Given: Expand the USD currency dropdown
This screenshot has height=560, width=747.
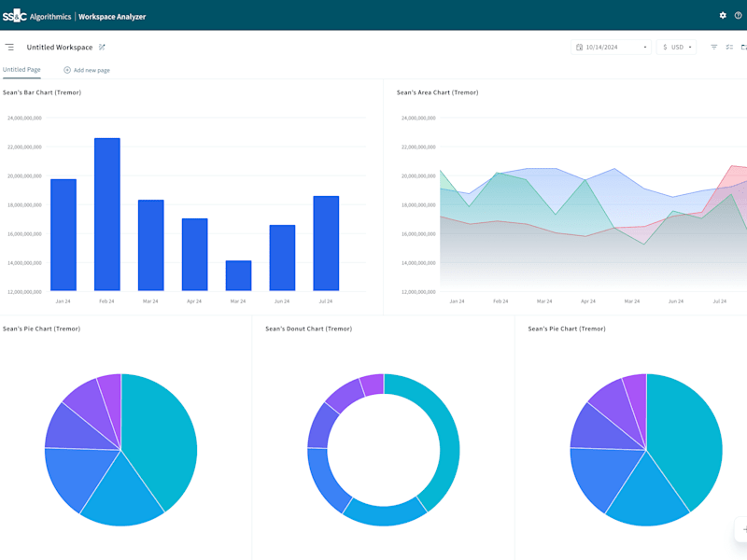Looking at the screenshot, I should tap(676, 48).
